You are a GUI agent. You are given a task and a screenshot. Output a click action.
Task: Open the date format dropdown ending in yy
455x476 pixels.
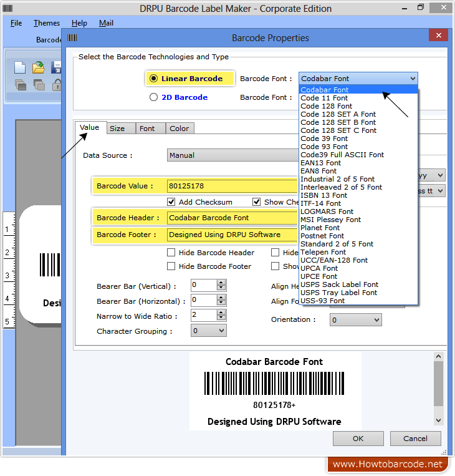(432, 175)
